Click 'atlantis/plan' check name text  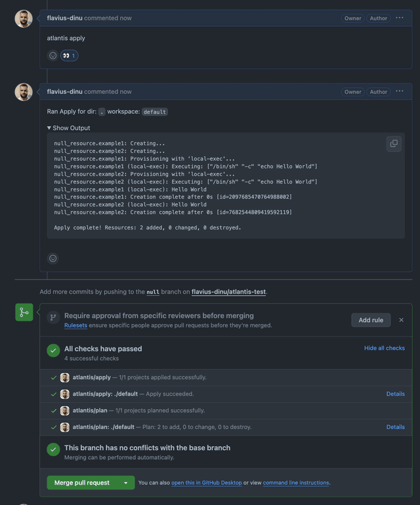click(90, 411)
